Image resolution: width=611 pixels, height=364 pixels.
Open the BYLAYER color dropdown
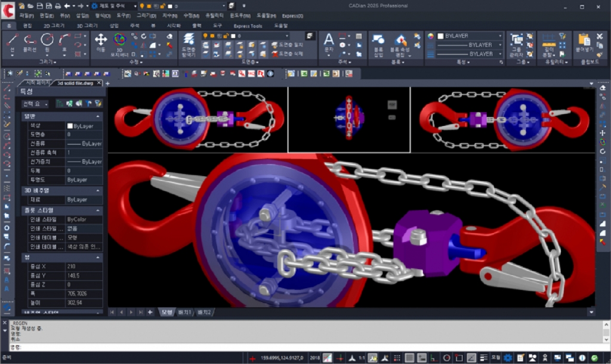pyautogui.click(x=499, y=36)
